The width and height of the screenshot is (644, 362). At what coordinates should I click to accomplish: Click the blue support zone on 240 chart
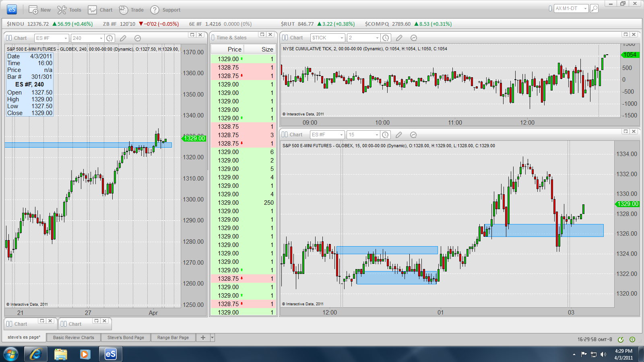point(88,145)
